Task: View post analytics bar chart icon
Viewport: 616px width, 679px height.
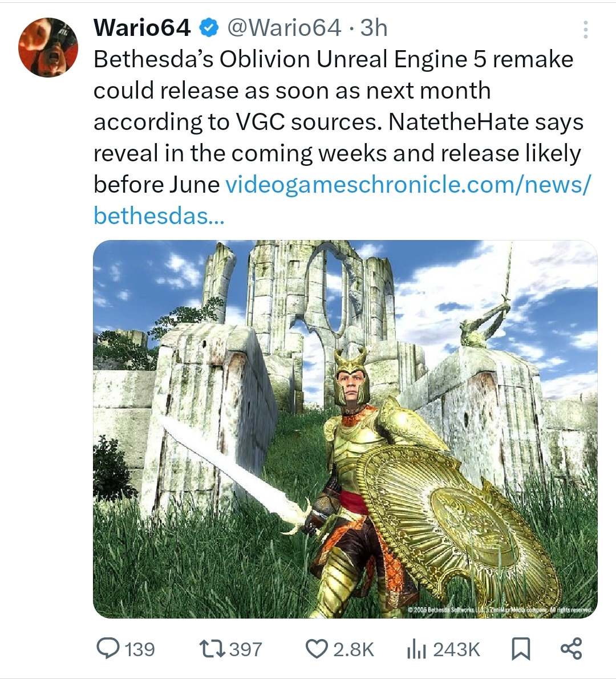Action: click(x=417, y=649)
